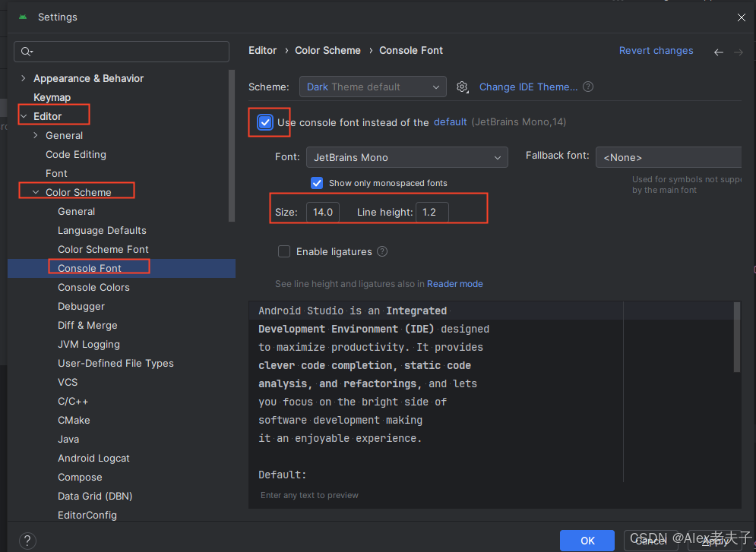The image size is (756, 552).
Task: Select C/C++ color settings
Action: click(73, 401)
